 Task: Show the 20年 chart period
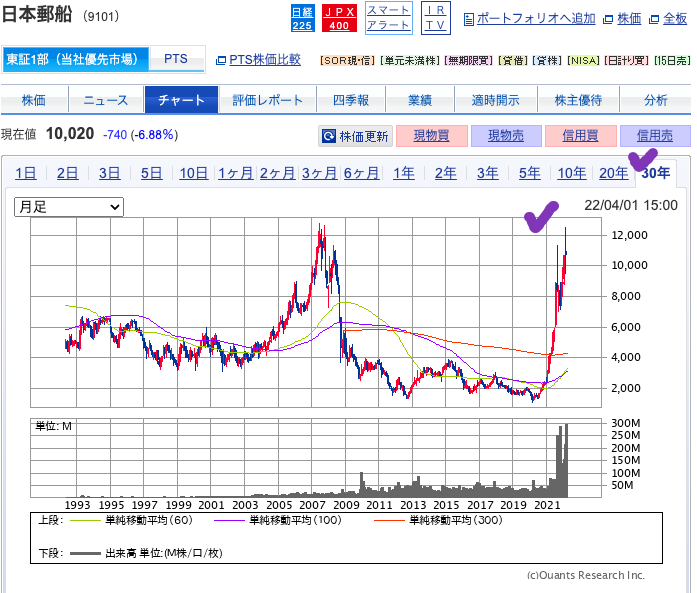pyautogui.click(x=614, y=173)
